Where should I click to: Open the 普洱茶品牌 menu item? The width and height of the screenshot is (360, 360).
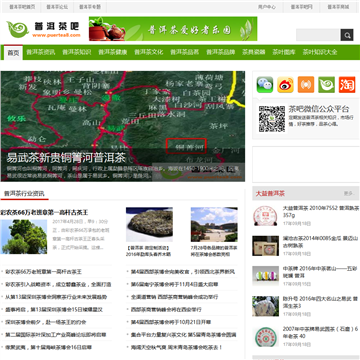click(221, 52)
